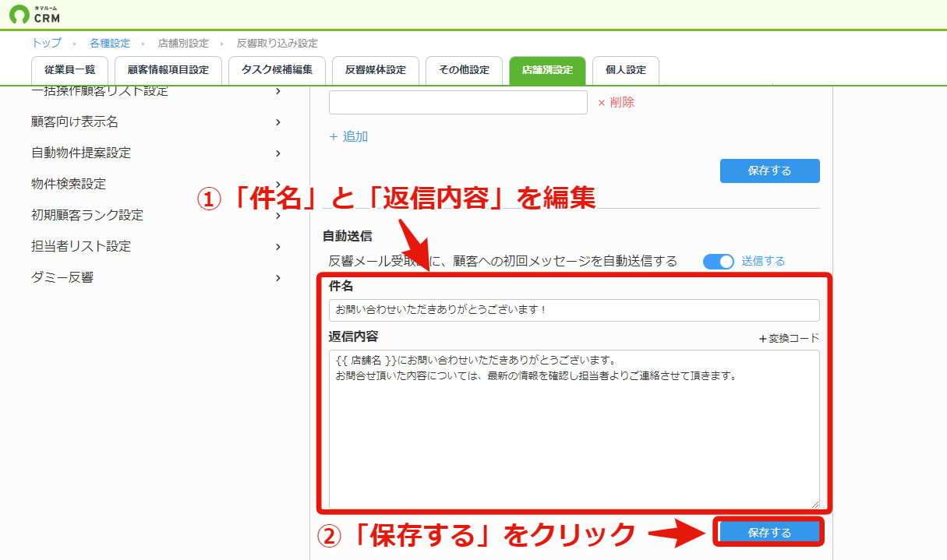The image size is (947, 560).
Task: Click the 返信内容 reply textarea
Action: click(x=574, y=429)
